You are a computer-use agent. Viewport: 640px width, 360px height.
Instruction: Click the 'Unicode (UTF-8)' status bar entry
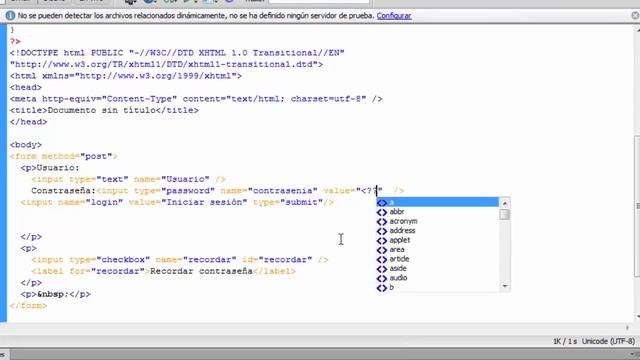tap(609, 341)
